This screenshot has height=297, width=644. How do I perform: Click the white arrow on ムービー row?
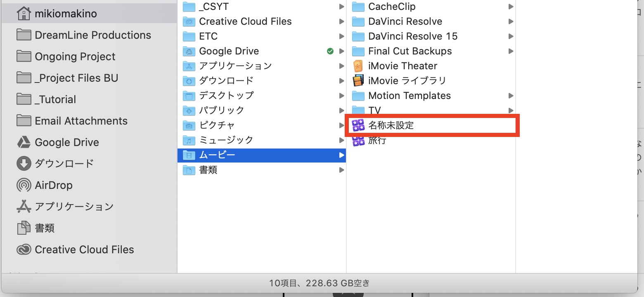click(341, 155)
